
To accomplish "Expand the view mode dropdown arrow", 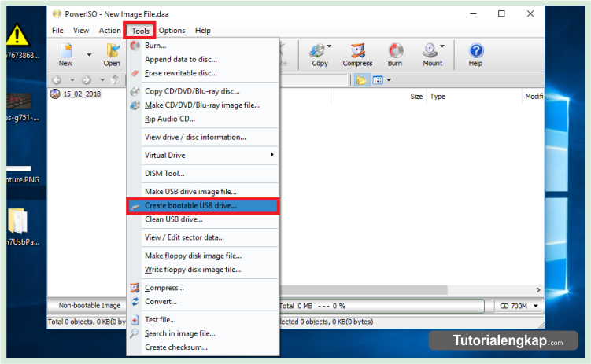I will 389,80.
